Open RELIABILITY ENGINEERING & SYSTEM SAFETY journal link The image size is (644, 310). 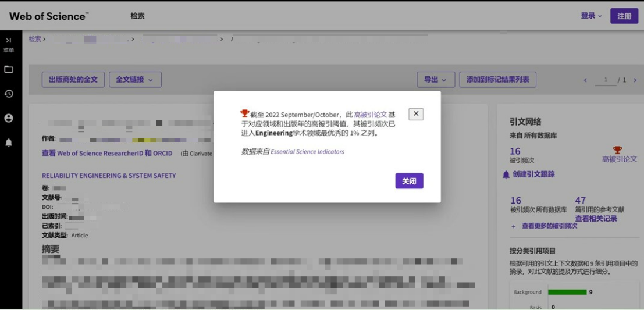tap(109, 175)
